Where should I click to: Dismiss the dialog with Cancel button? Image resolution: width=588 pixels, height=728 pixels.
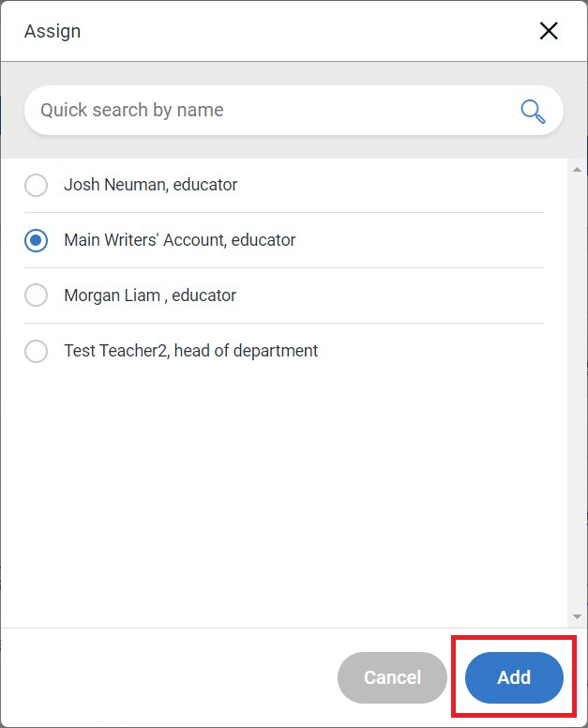click(392, 677)
